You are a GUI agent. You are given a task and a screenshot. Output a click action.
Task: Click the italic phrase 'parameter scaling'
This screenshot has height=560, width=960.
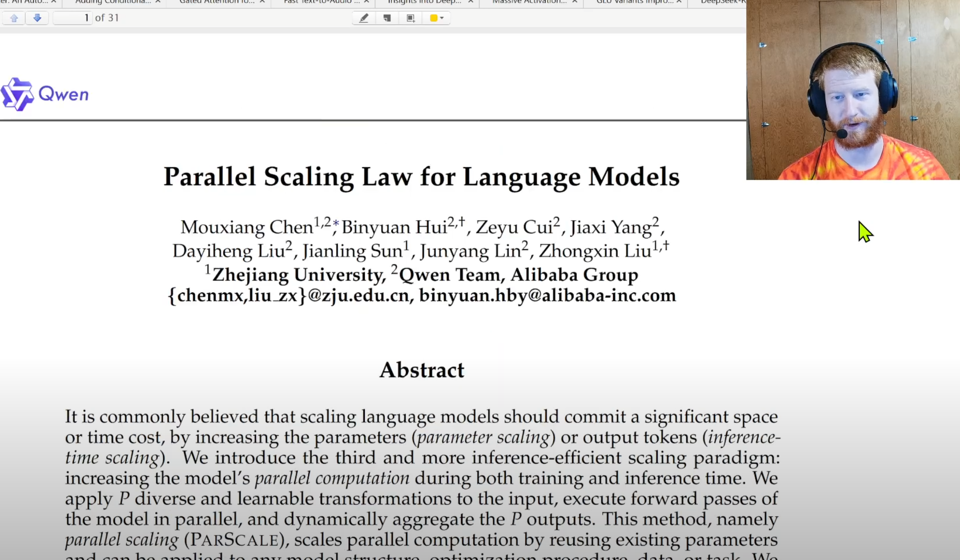tap(483, 437)
